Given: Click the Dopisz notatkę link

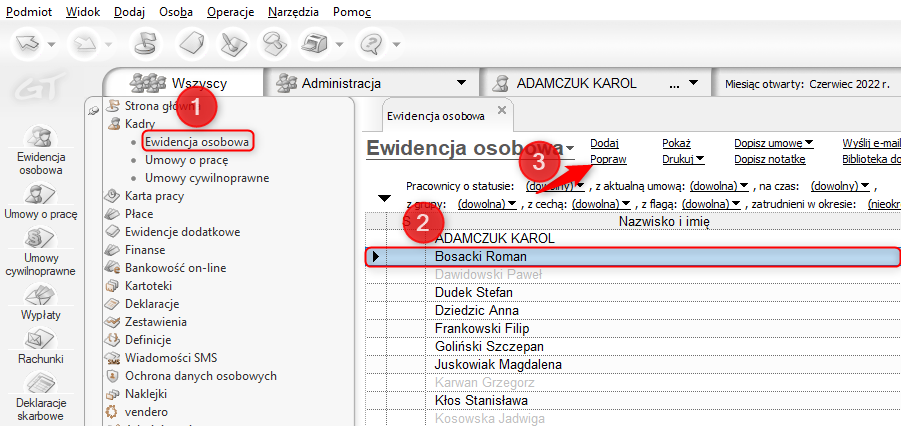Looking at the screenshot, I should (770, 160).
